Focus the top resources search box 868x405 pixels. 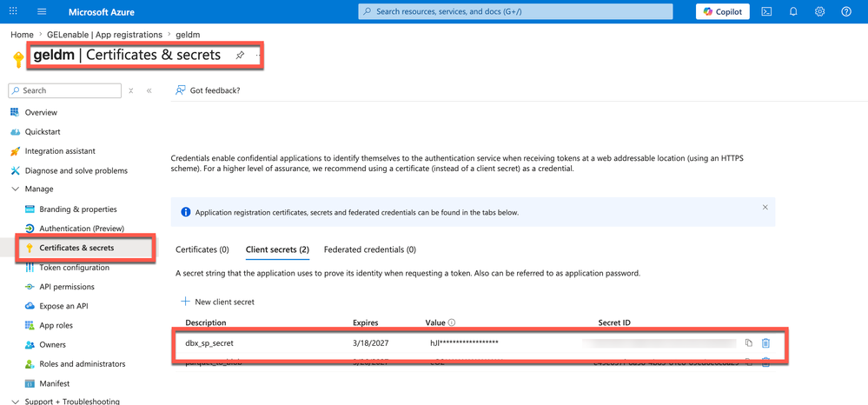tap(515, 11)
